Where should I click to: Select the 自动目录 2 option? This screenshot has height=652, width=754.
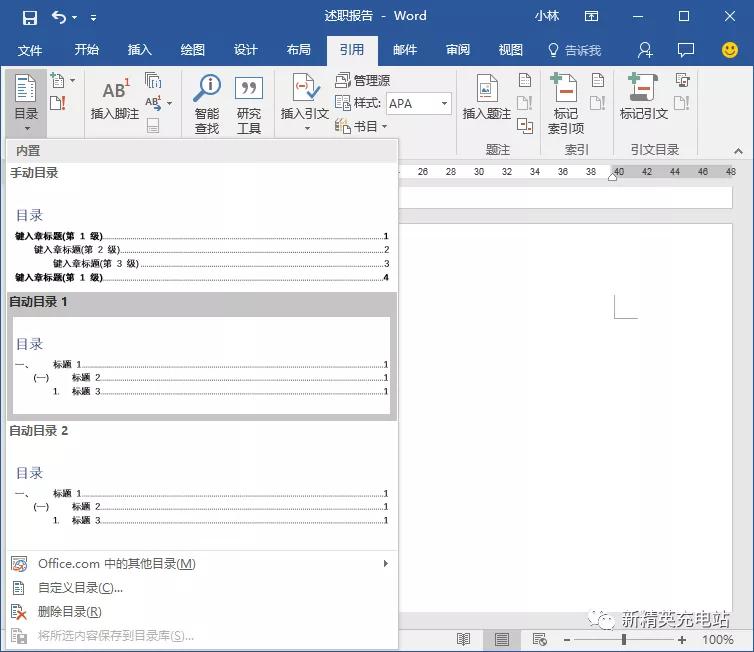202,485
